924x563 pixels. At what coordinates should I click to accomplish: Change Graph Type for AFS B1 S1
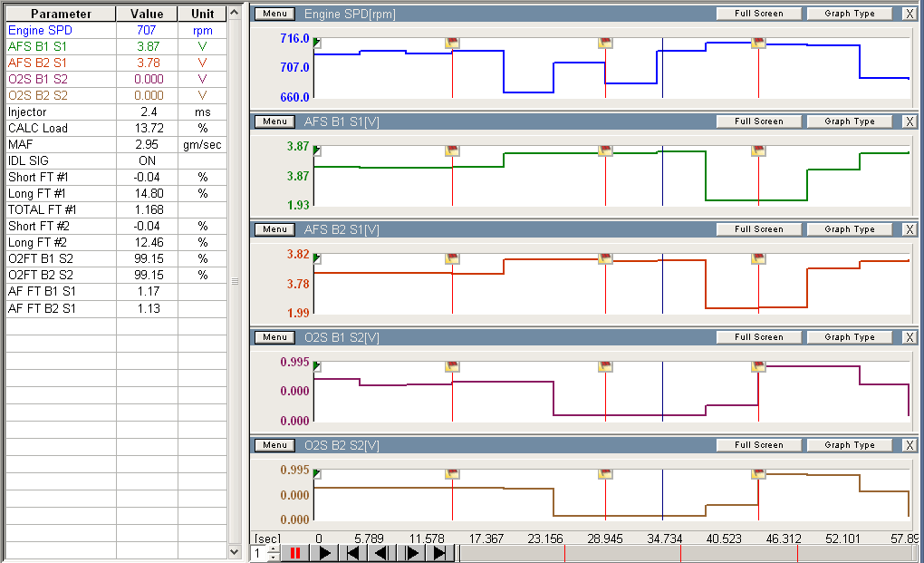pyautogui.click(x=849, y=121)
